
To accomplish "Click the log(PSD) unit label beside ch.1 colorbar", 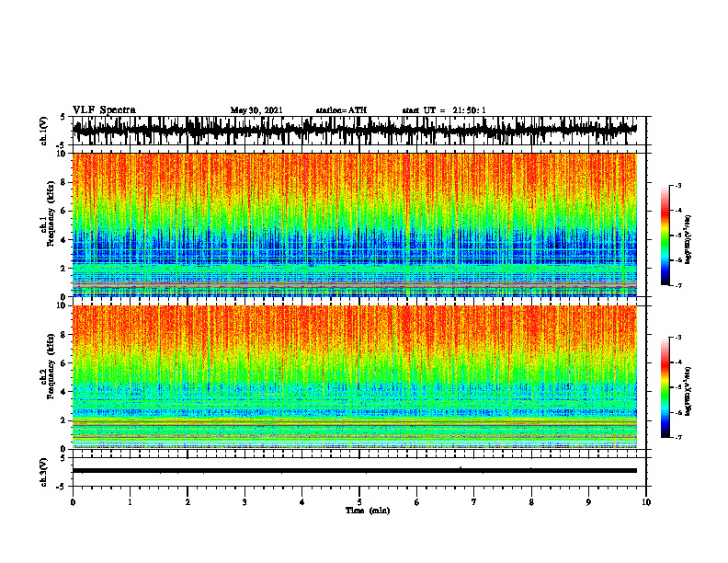I will [688, 240].
